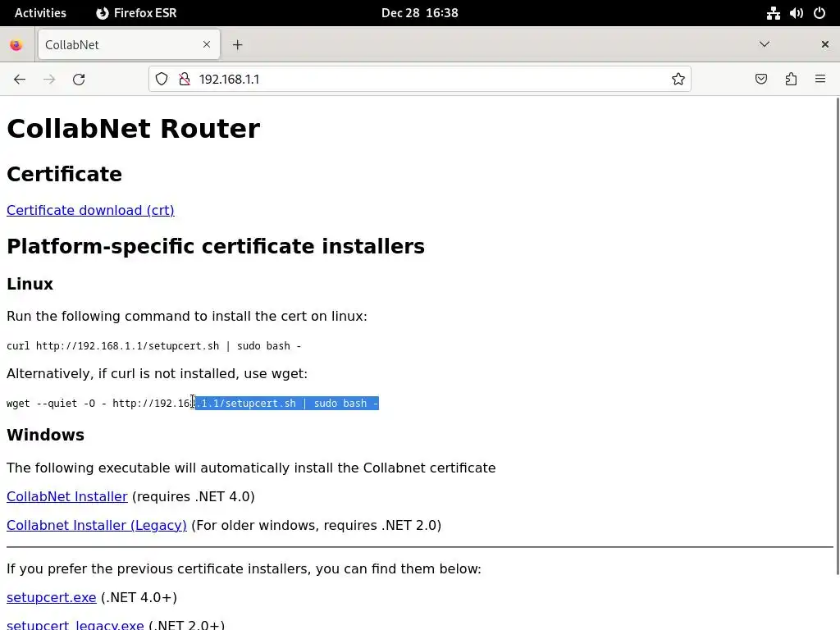840x630 pixels.
Task: Click the forward navigation arrow
Action: (x=49, y=80)
